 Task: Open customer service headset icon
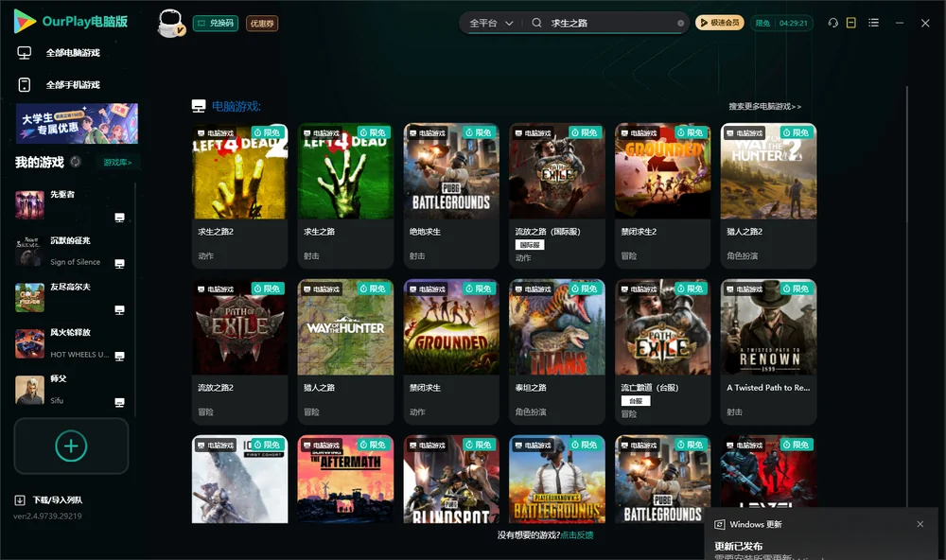(x=833, y=23)
